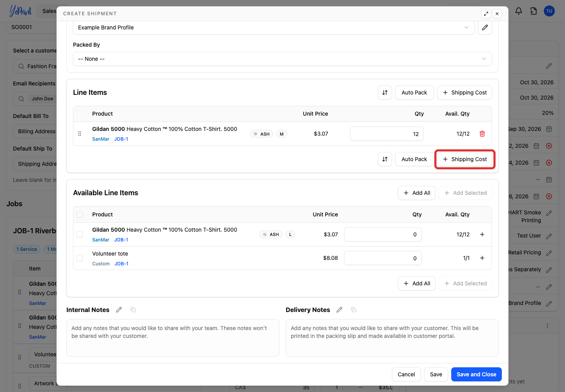Edit Internal Notes with the pencil icon
565x392 pixels.
119,310
